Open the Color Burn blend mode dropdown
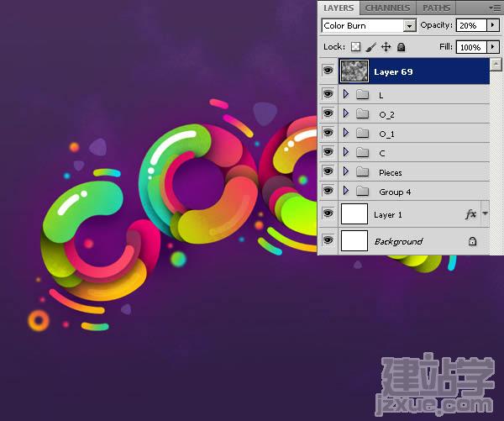The image size is (504, 421). click(409, 26)
